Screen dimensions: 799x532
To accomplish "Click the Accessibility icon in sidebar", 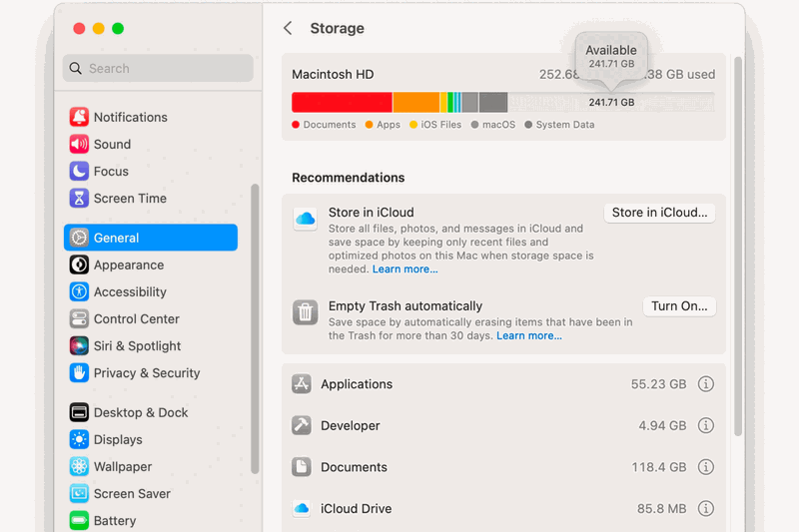I will tap(79, 291).
